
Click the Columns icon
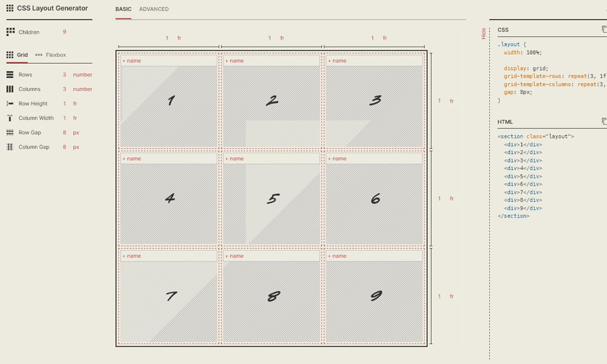click(10, 89)
